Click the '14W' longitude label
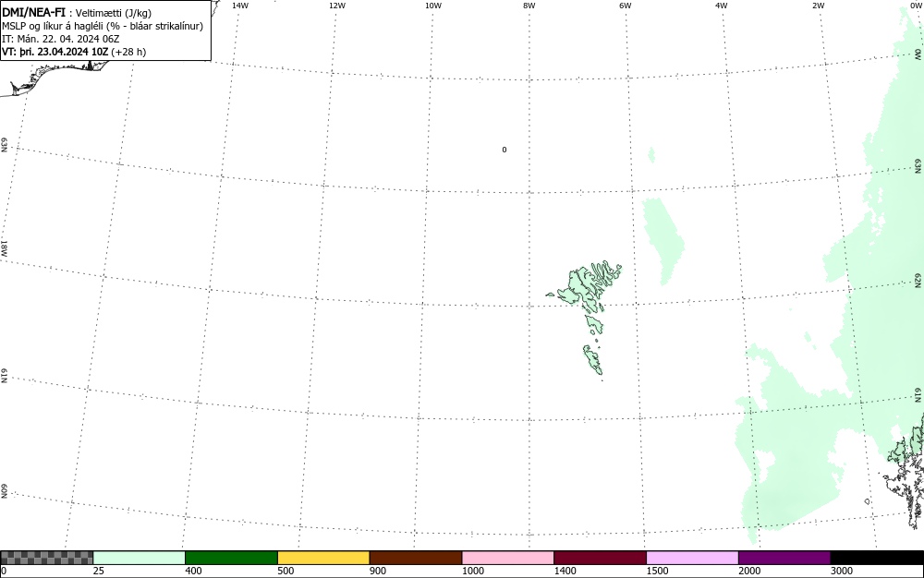This screenshot has width=924, height=578. (240, 6)
